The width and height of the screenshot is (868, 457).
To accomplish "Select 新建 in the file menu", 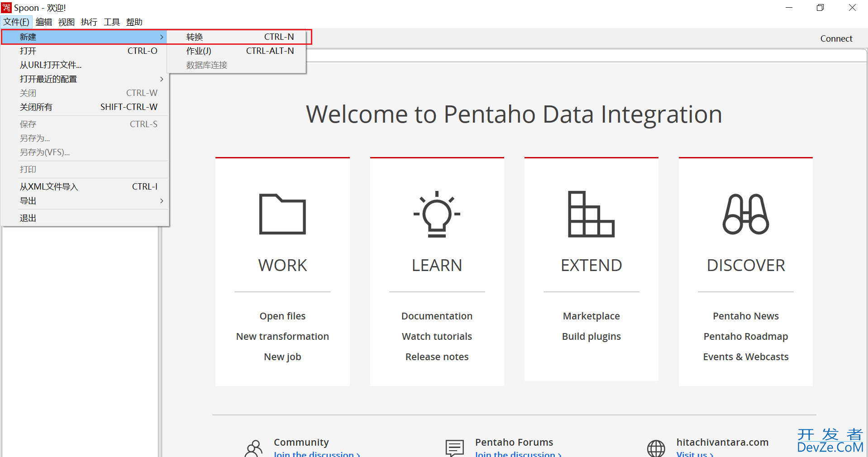I will pyautogui.click(x=85, y=37).
